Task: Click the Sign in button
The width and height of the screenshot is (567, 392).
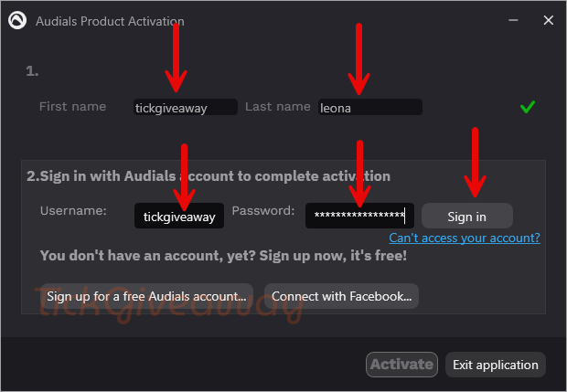Action: (x=466, y=216)
